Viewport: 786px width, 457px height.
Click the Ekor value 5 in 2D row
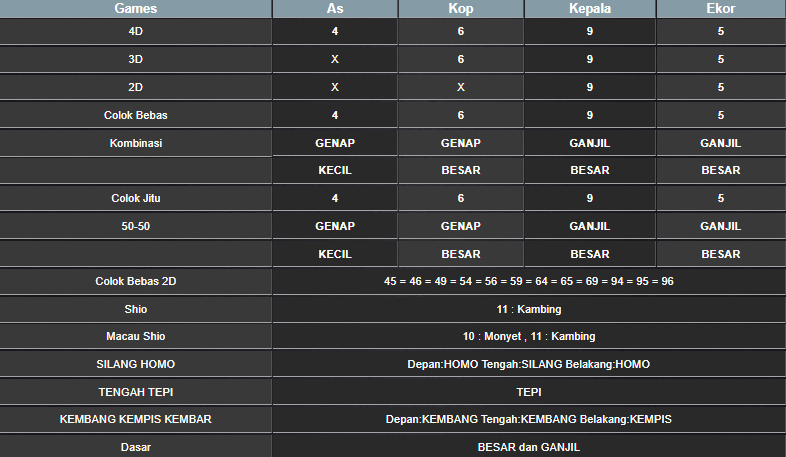click(x=721, y=88)
